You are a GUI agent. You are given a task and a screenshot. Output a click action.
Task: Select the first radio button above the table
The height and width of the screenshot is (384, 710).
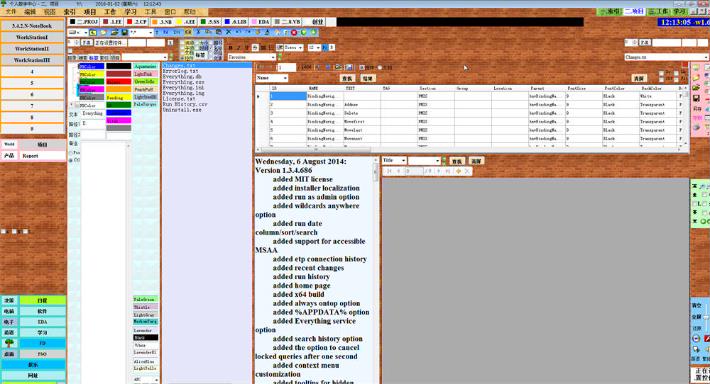tap(361, 67)
